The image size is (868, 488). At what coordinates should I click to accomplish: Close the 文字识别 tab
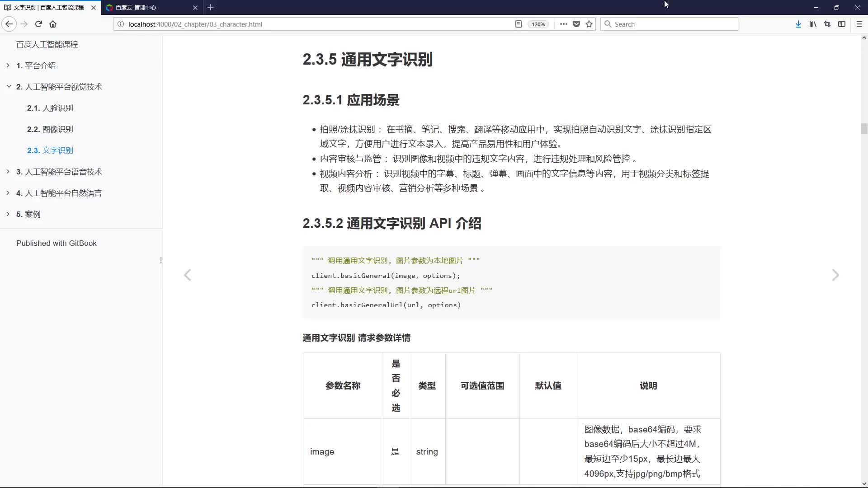(94, 8)
